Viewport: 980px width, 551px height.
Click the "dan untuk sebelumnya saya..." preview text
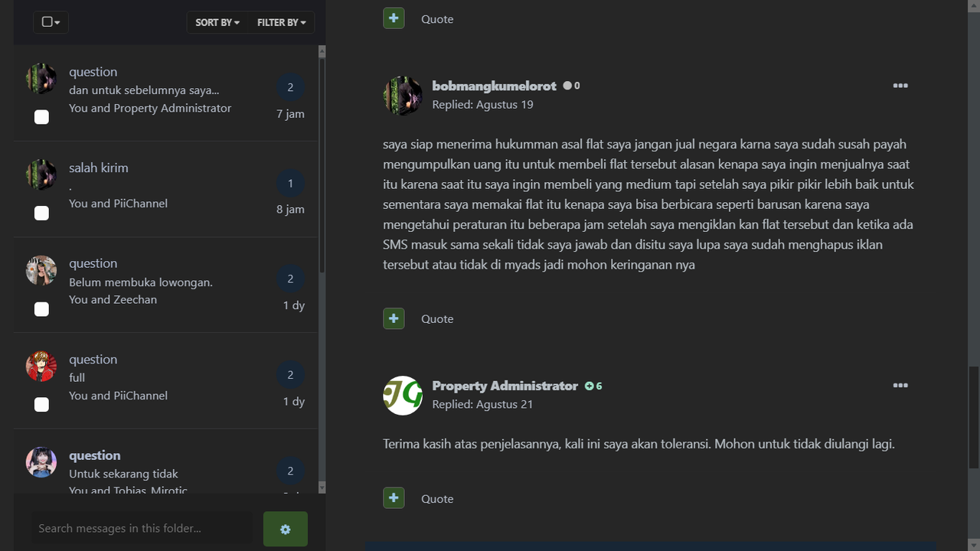[x=144, y=90]
